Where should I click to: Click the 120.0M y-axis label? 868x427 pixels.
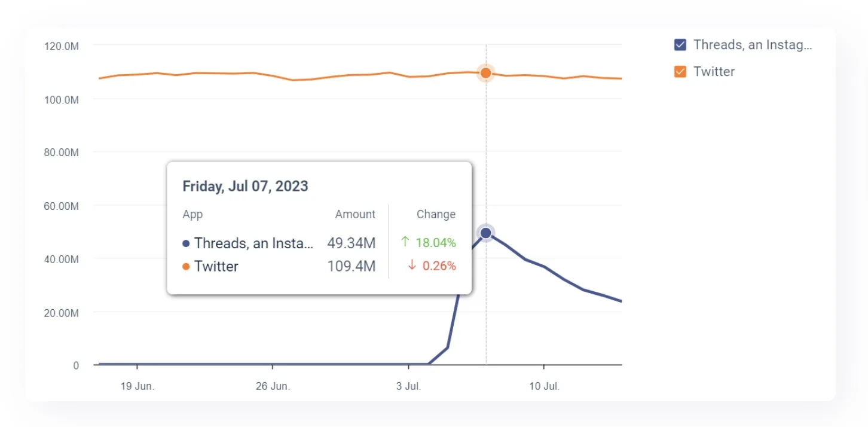tap(62, 46)
